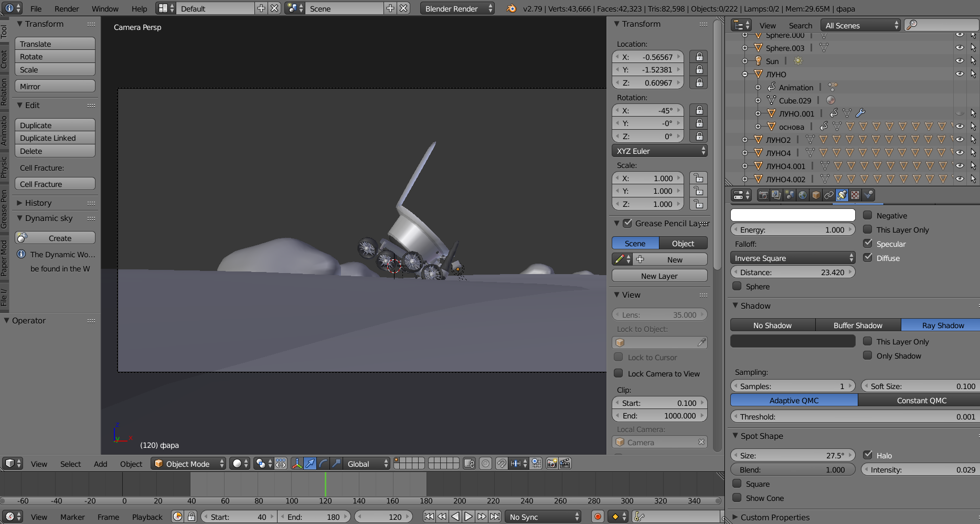Open the timeline Marker menu
Screen dimensions: 980x524
[x=72, y=517]
